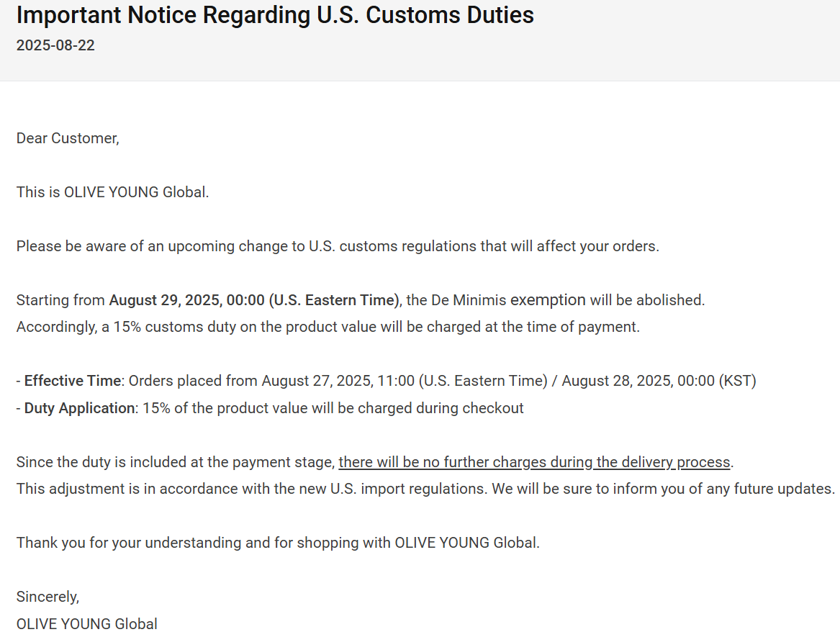Click the bold "Effective Time" label
This screenshot has height=632, width=840.
point(72,381)
